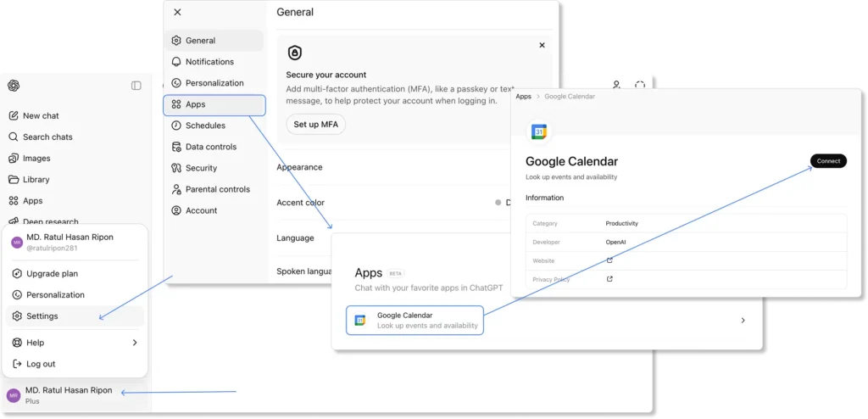Screen dimensions: 868x419
Task: Close the Settings dialog
Action: 177,12
